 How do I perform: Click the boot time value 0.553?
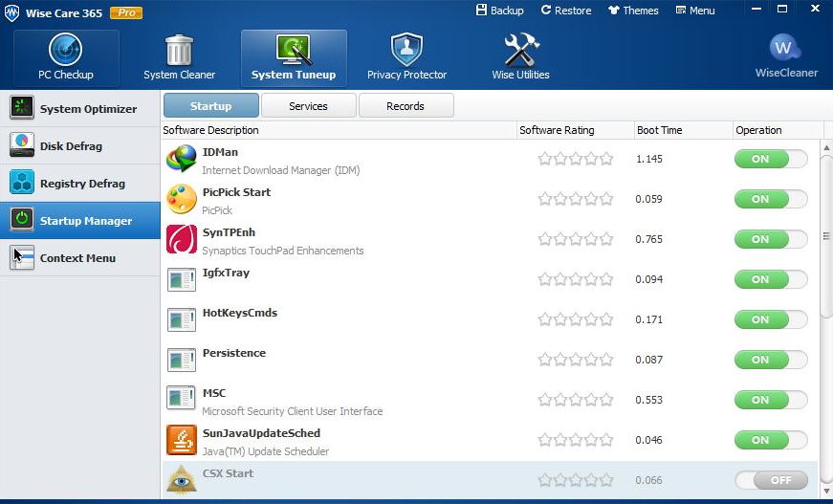649,400
